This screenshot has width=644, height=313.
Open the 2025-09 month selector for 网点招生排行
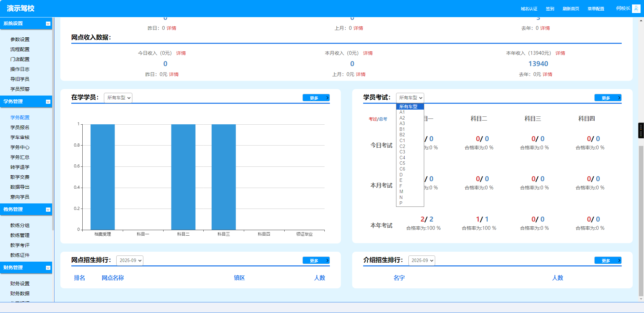pyautogui.click(x=130, y=260)
